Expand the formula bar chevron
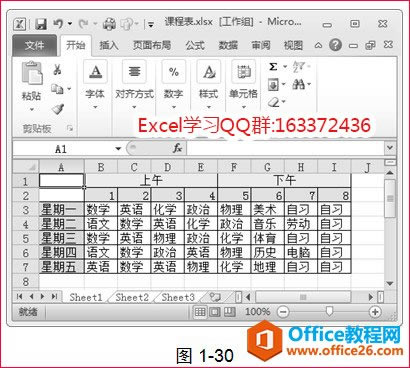 pyautogui.click(x=390, y=147)
